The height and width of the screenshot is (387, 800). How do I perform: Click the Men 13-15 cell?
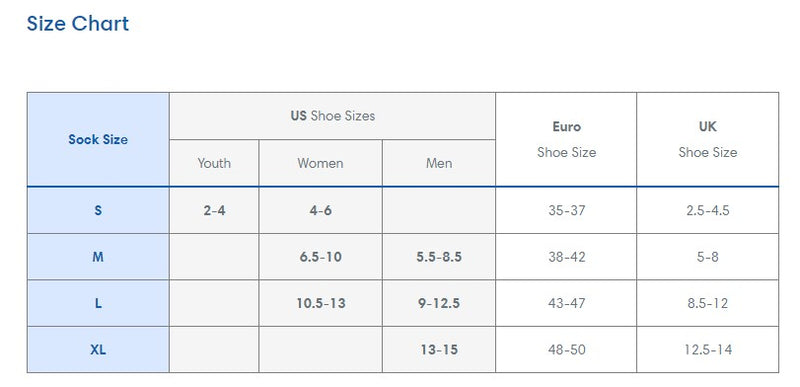click(439, 349)
